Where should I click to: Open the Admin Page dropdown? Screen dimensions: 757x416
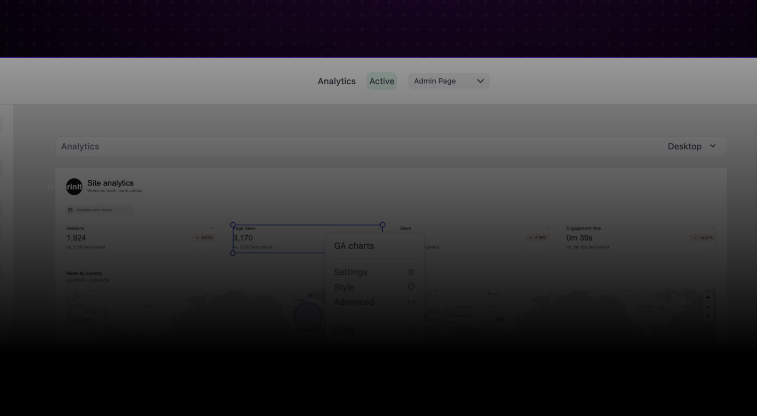[x=448, y=81]
